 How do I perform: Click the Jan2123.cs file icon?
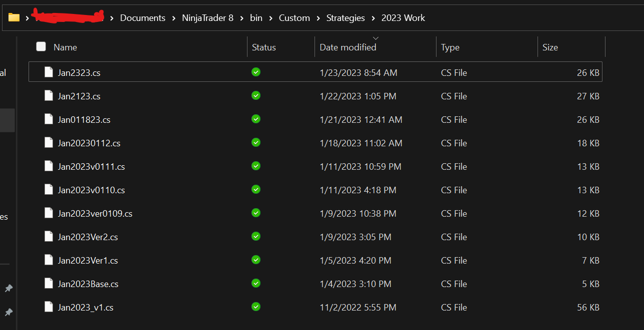tap(48, 96)
